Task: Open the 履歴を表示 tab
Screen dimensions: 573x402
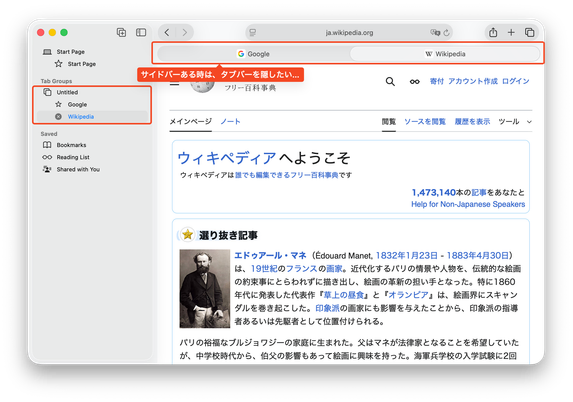Action: [x=472, y=121]
